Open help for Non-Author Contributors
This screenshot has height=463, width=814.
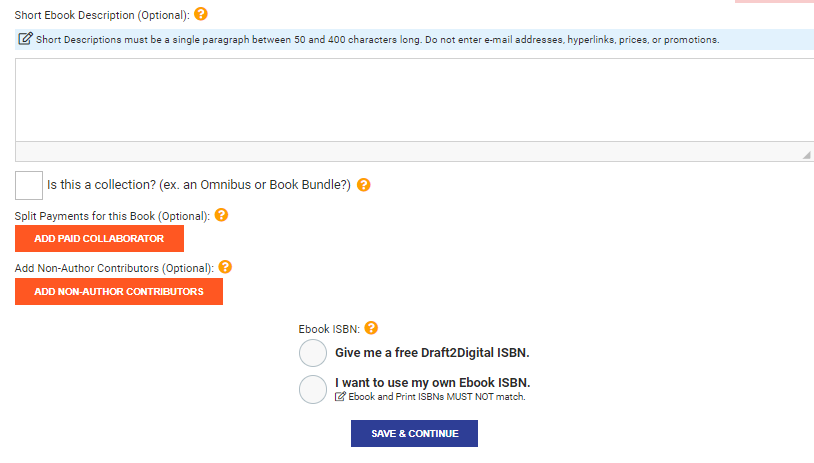pos(225,267)
